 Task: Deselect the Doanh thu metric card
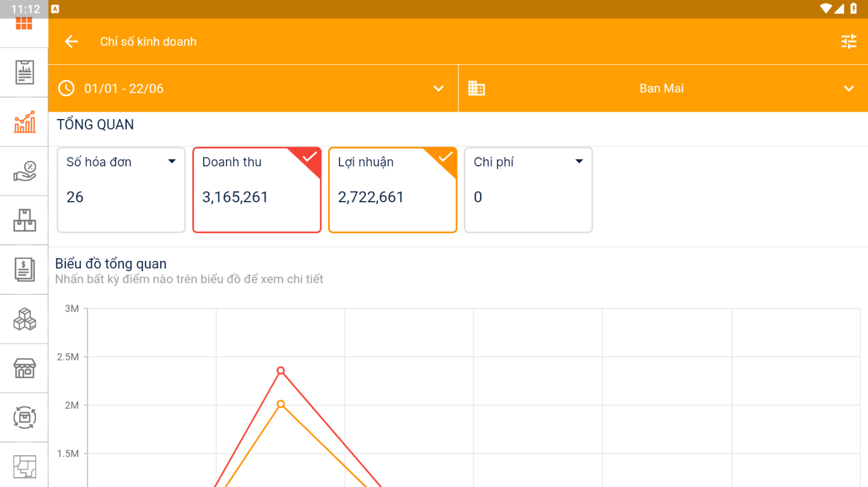[256, 190]
